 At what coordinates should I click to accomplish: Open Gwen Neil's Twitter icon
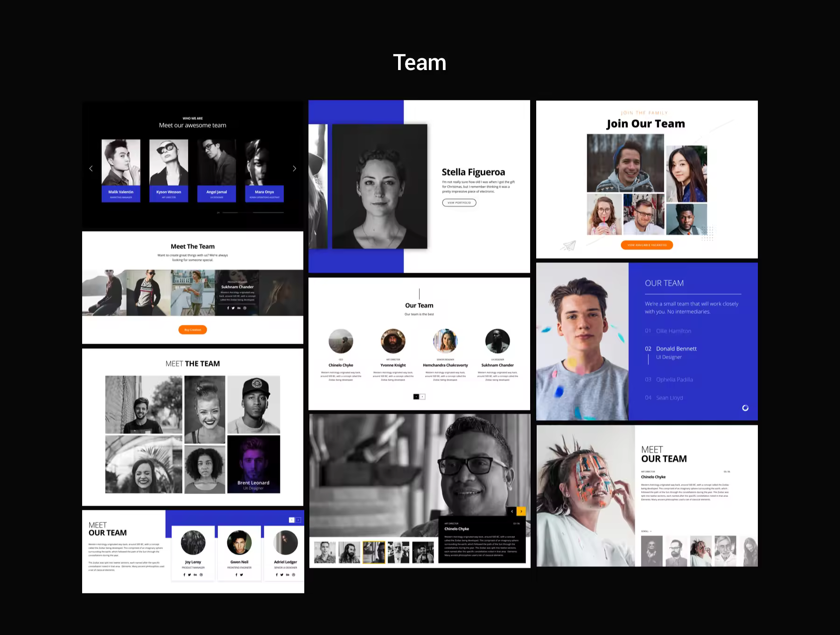pos(242,575)
